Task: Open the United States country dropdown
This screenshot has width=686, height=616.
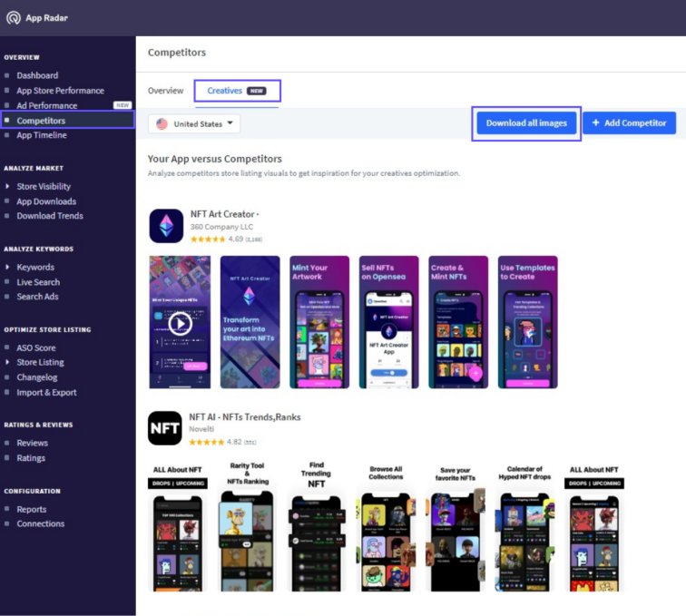Action: (x=194, y=123)
